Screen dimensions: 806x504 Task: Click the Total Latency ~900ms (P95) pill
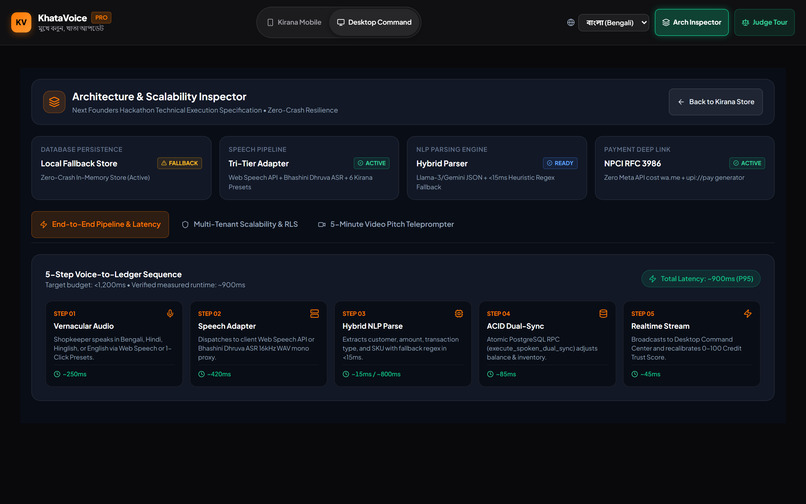pos(701,279)
